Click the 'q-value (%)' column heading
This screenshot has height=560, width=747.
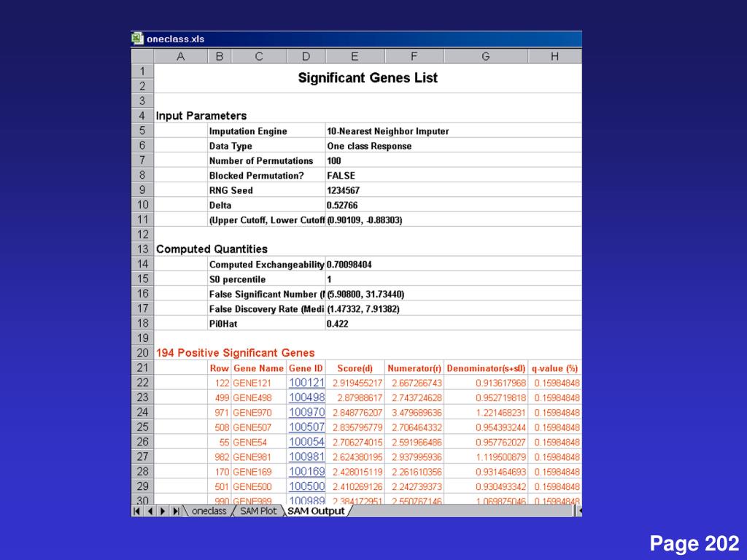point(554,368)
